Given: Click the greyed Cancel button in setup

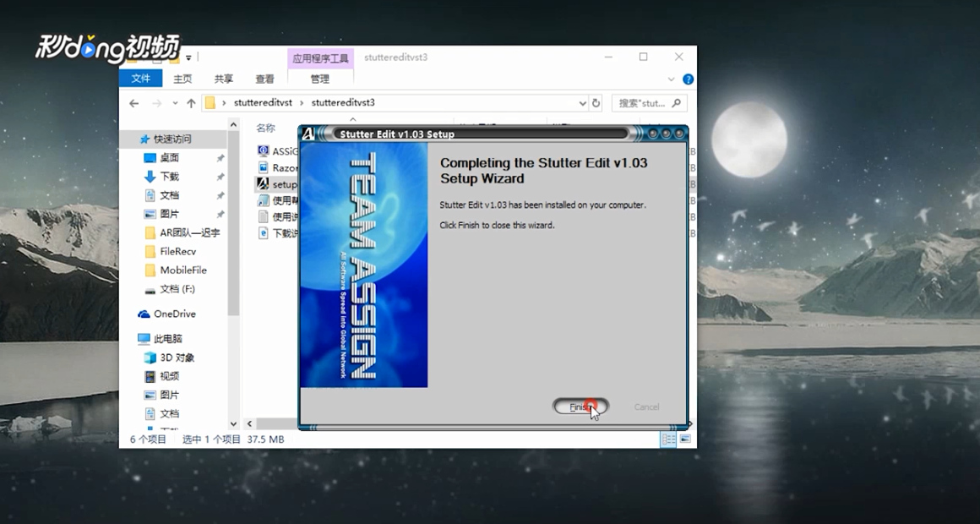Looking at the screenshot, I should coord(646,407).
